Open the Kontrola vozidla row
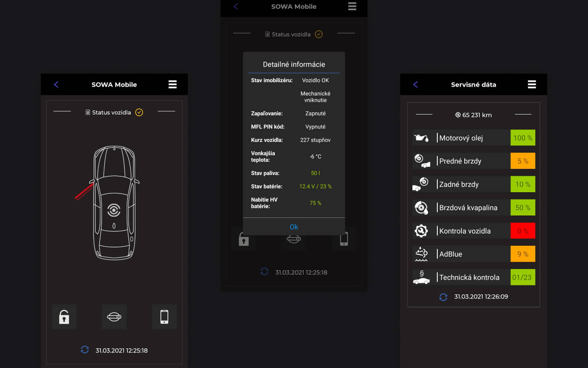The image size is (588, 368). point(474,231)
